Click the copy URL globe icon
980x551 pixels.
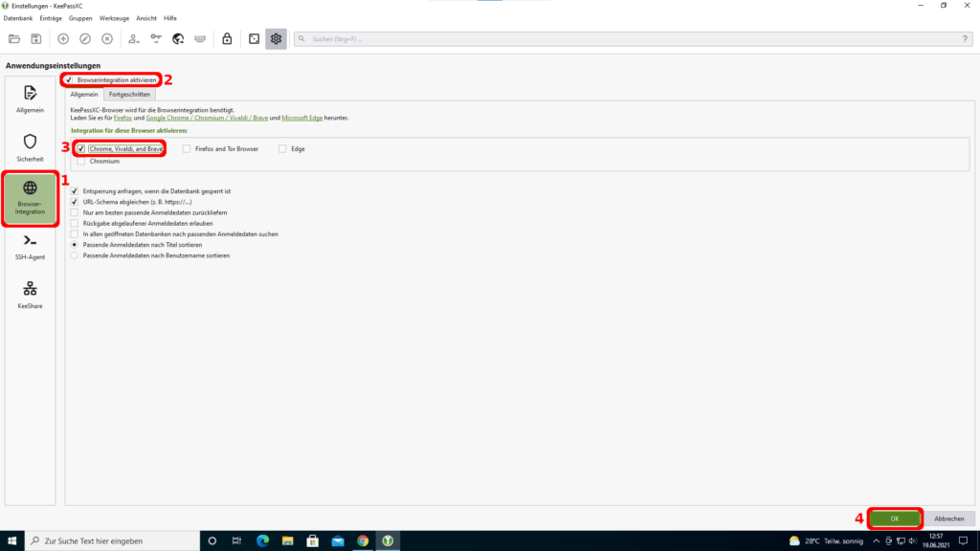[x=178, y=38]
